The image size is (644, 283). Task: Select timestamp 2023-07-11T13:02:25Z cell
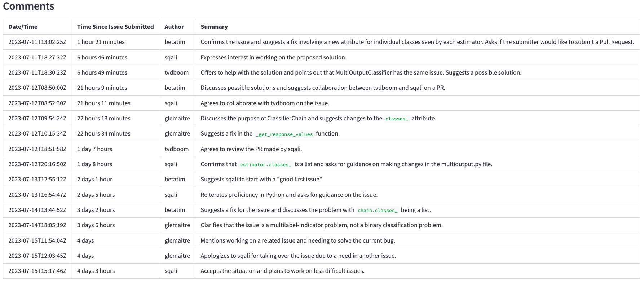pyautogui.click(x=38, y=42)
